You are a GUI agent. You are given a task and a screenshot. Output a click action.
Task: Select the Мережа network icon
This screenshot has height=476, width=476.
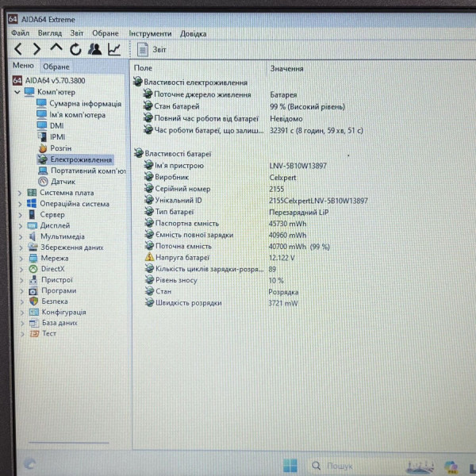(x=33, y=259)
